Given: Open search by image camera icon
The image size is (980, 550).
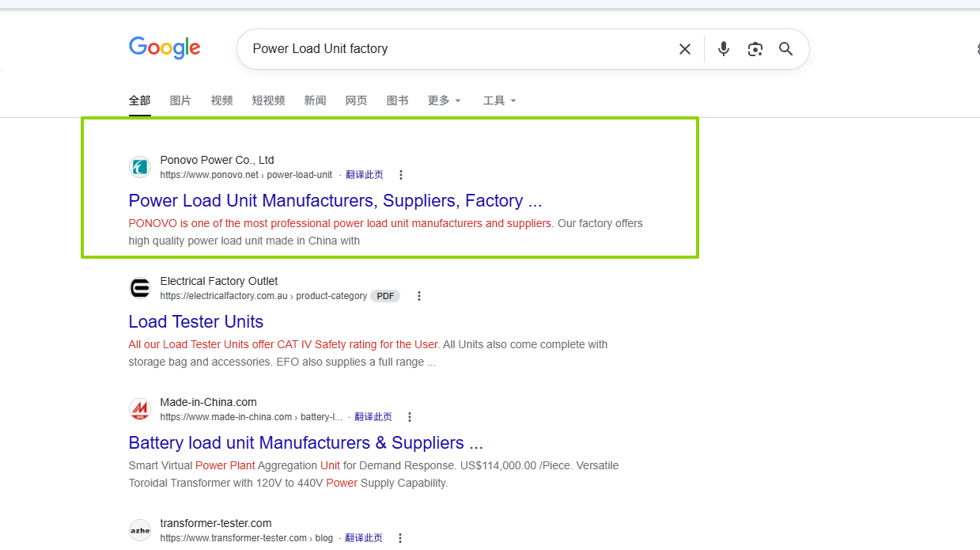Looking at the screenshot, I should [x=755, y=49].
